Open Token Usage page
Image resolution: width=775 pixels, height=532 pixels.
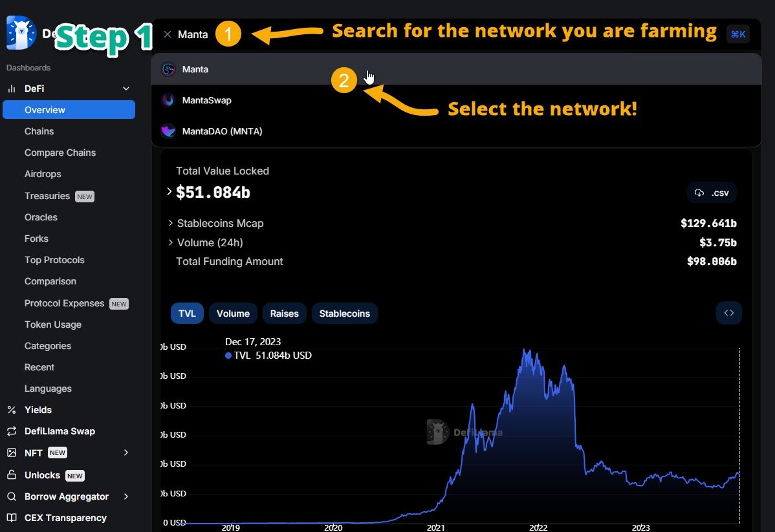coord(53,325)
